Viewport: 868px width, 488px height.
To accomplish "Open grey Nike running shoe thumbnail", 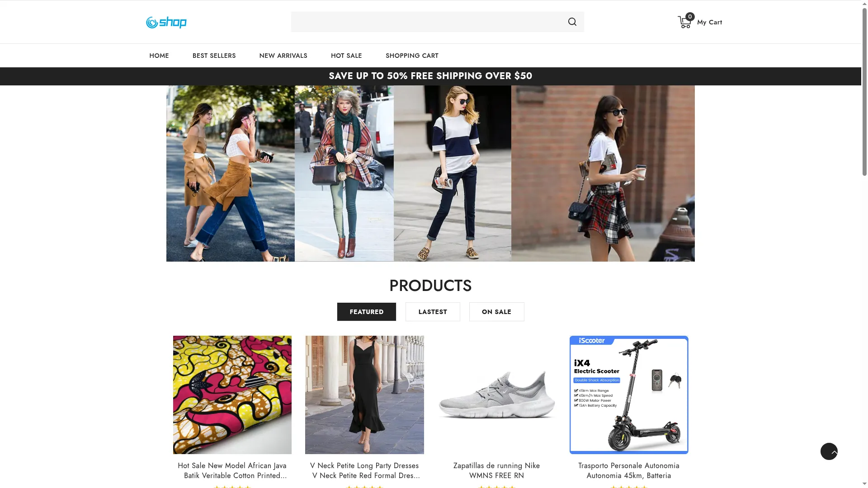I will 496,395.
